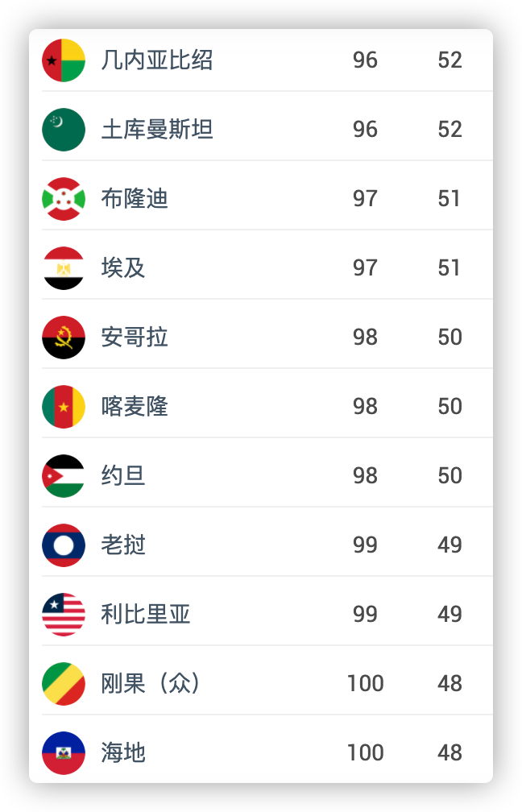Image resolution: width=522 pixels, height=812 pixels.
Task: Tap the Jordan flag icon
Action: tap(63, 476)
